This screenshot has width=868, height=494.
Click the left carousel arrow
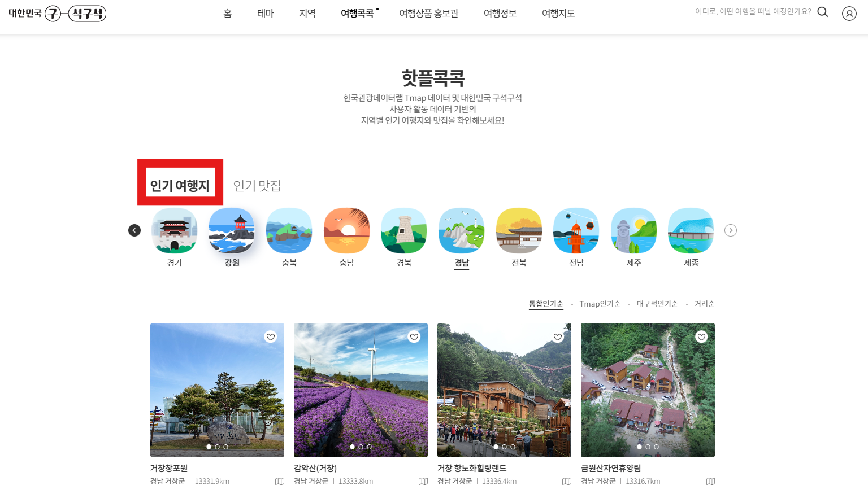pyautogui.click(x=134, y=230)
